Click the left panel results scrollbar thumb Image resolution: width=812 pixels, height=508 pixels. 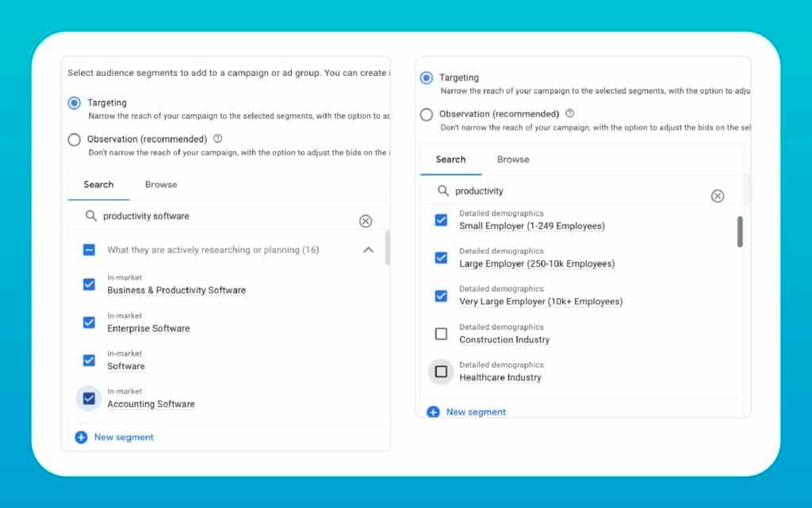387,248
